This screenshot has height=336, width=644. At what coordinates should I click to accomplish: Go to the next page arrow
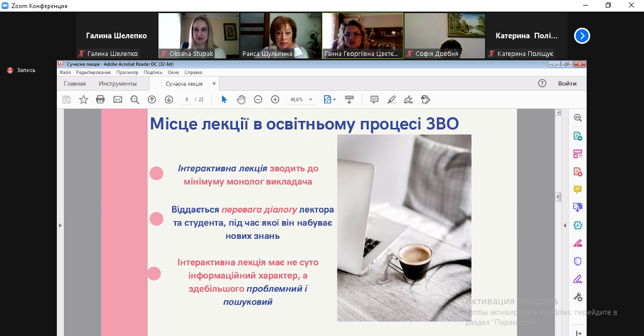pos(169,100)
